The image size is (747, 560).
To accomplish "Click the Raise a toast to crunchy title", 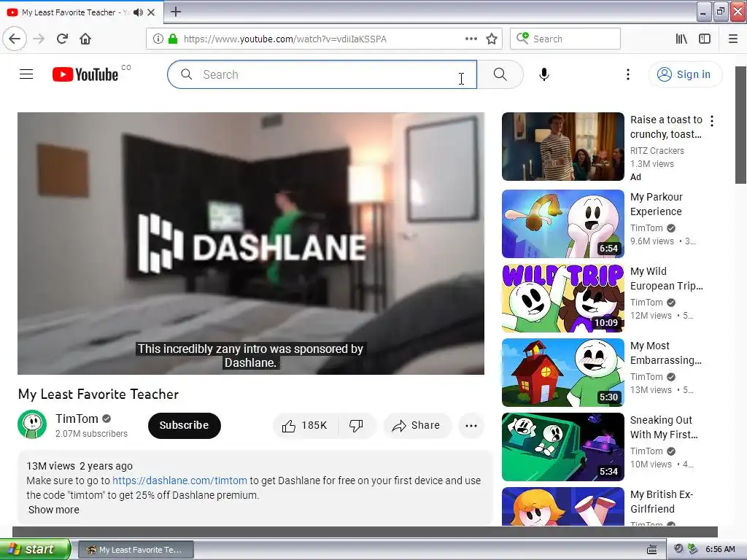I will pyautogui.click(x=666, y=127).
